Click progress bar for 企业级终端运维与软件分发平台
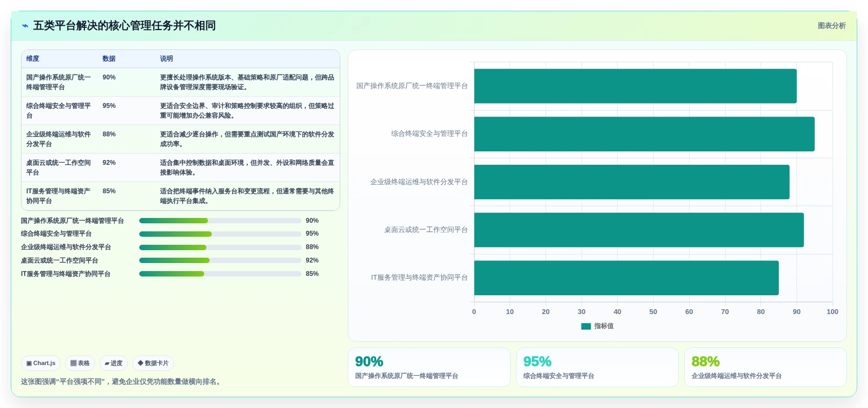 [x=220, y=247]
